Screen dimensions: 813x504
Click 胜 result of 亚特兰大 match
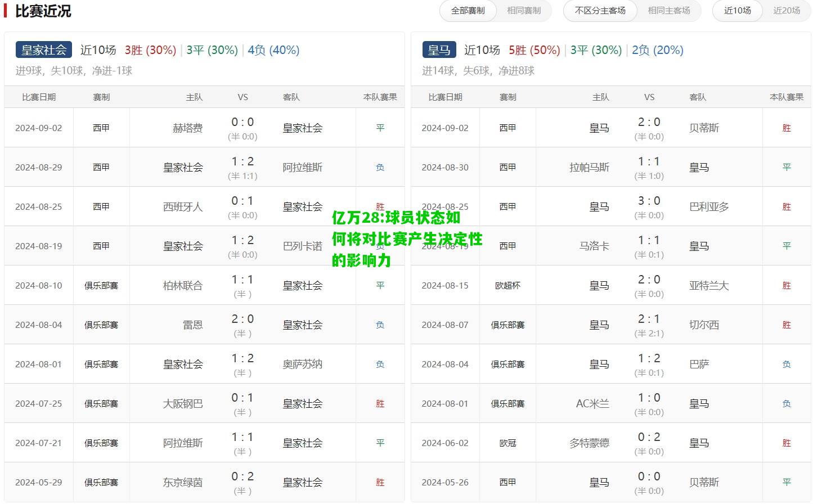(787, 286)
